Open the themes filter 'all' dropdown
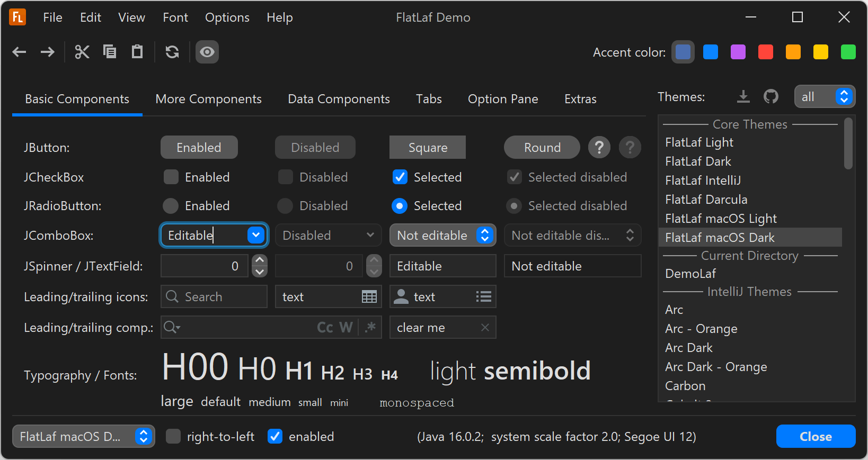 tap(825, 96)
